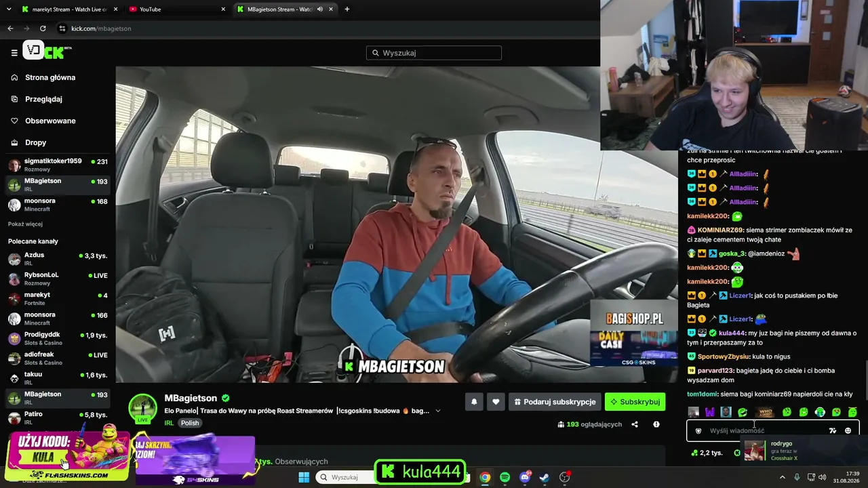Open recommended channel adiofreak

(58, 358)
